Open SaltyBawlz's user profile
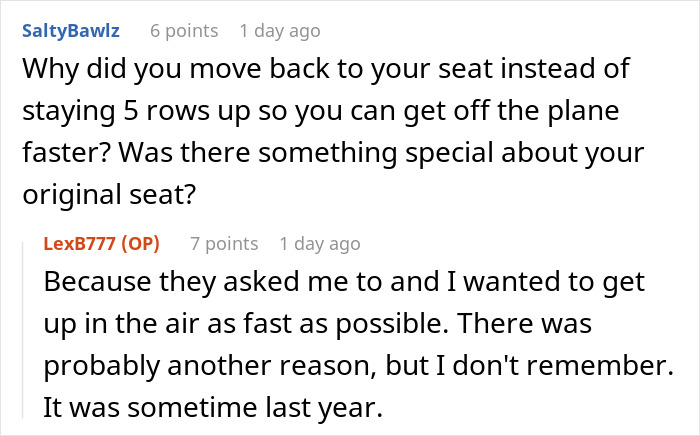The image size is (700, 436). coord(69,31)
